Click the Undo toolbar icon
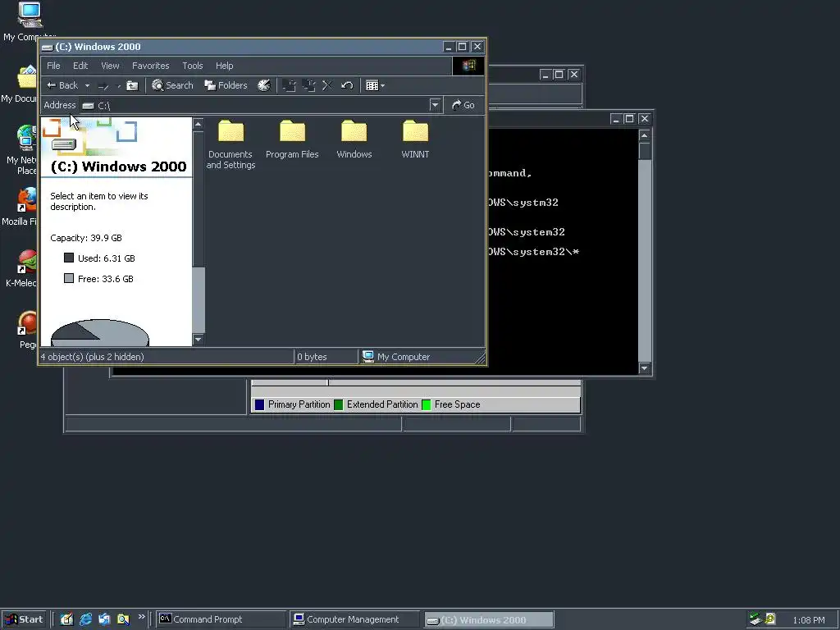The width and height of the screenshot is (840, 630). coord(347,85)
